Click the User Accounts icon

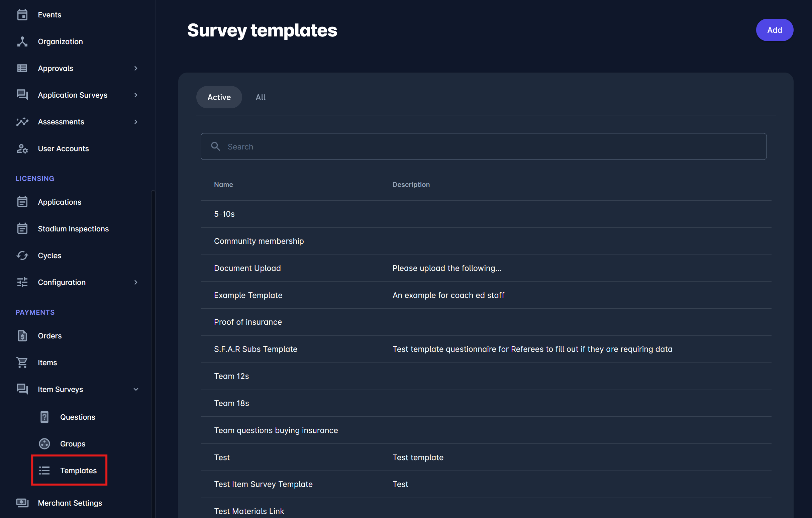(22, 149)
